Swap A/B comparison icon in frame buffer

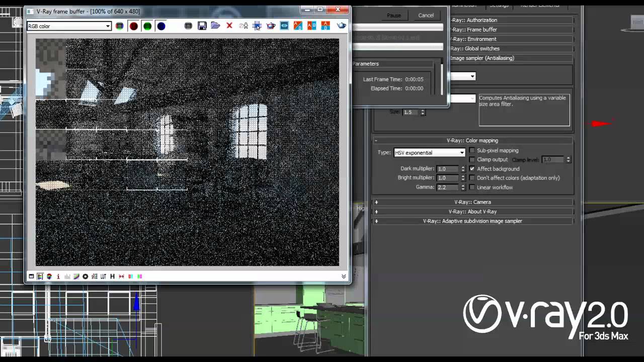click(298, 26)
